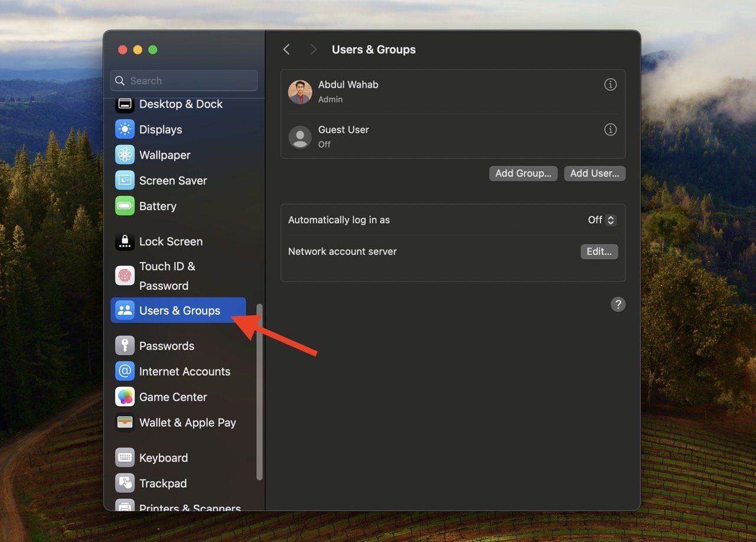Open Internet Accounts @ icon
This screenshot has height=542, width=756.
click(x=125, y=371)
